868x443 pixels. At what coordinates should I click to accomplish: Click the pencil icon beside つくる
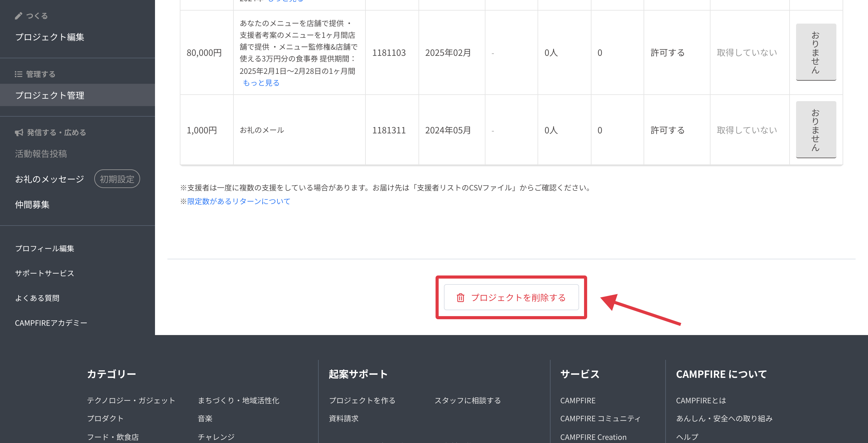[19, 16]
